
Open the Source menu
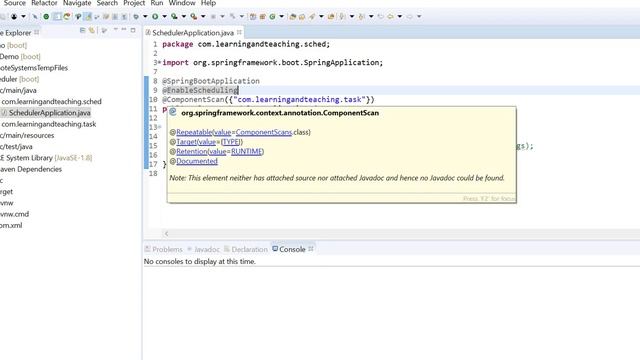14,3
